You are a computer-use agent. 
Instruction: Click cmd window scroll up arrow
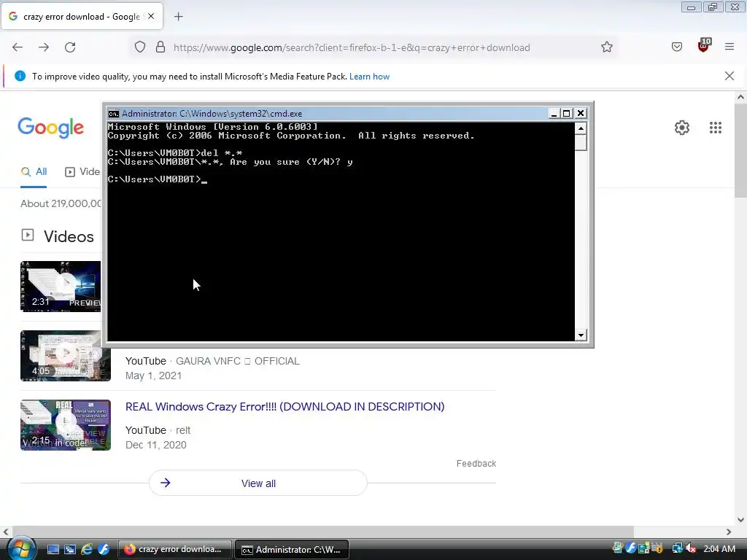tap(581, 128)
